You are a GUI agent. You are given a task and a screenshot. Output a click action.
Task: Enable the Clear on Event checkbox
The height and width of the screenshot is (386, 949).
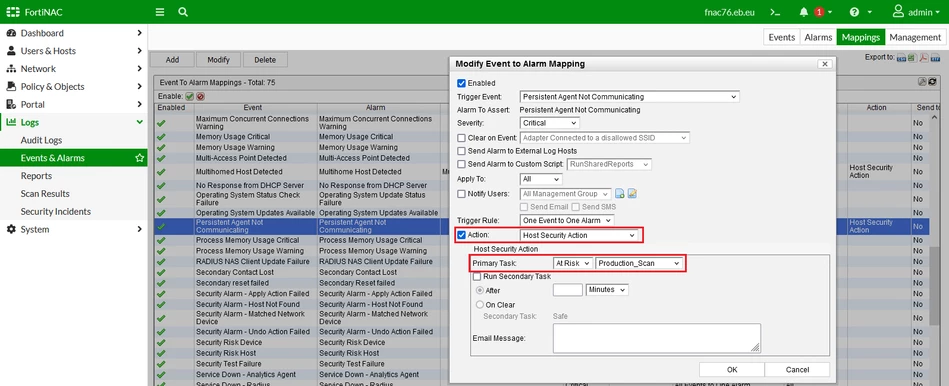[x=462, y=138]
